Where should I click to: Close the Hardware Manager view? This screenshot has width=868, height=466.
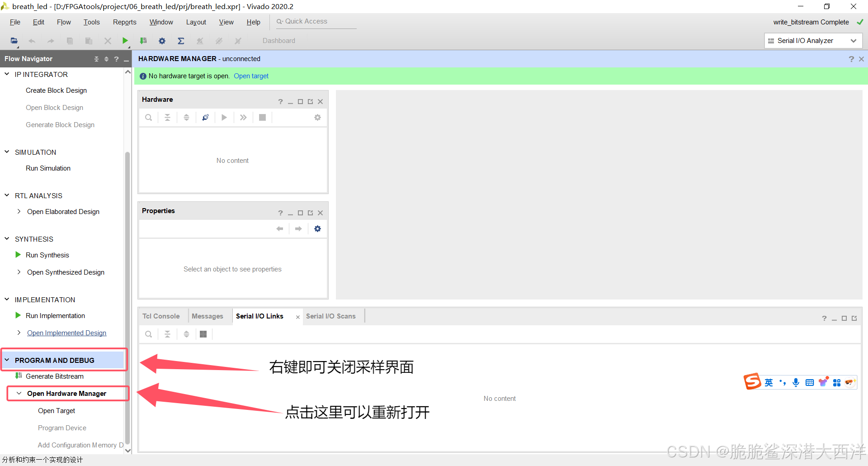tap(861, 59)
